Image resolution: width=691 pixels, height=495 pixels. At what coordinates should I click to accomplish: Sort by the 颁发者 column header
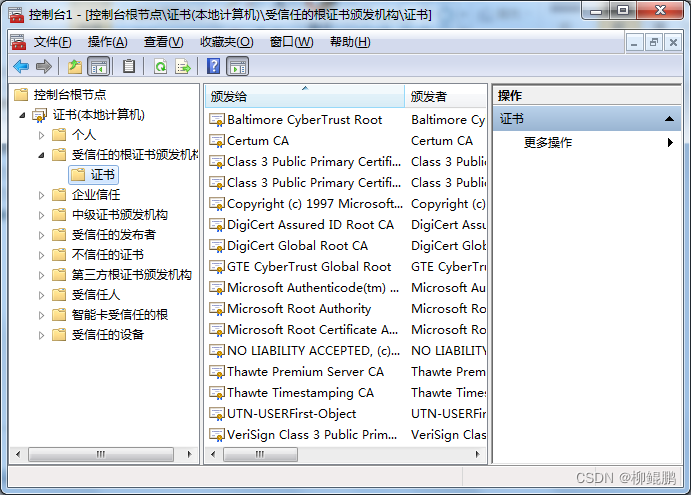tap(446, 96)
